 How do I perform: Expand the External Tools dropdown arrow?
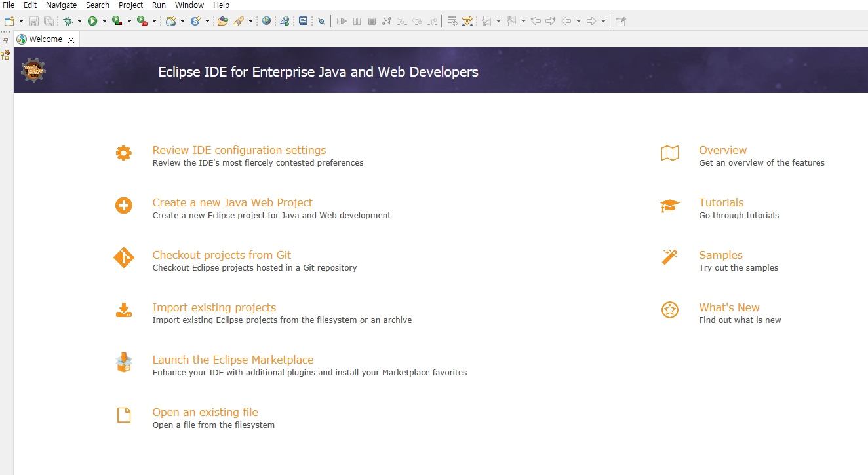(154, 21)
